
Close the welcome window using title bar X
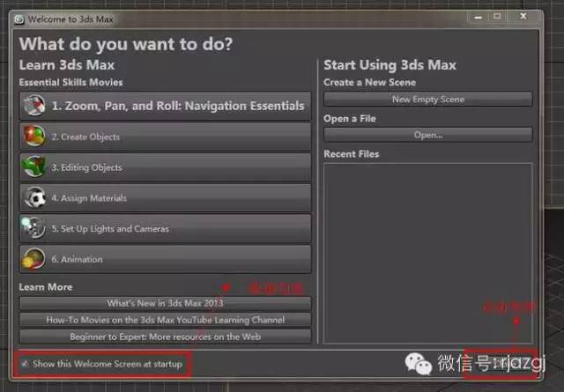[x=525, y=17]
